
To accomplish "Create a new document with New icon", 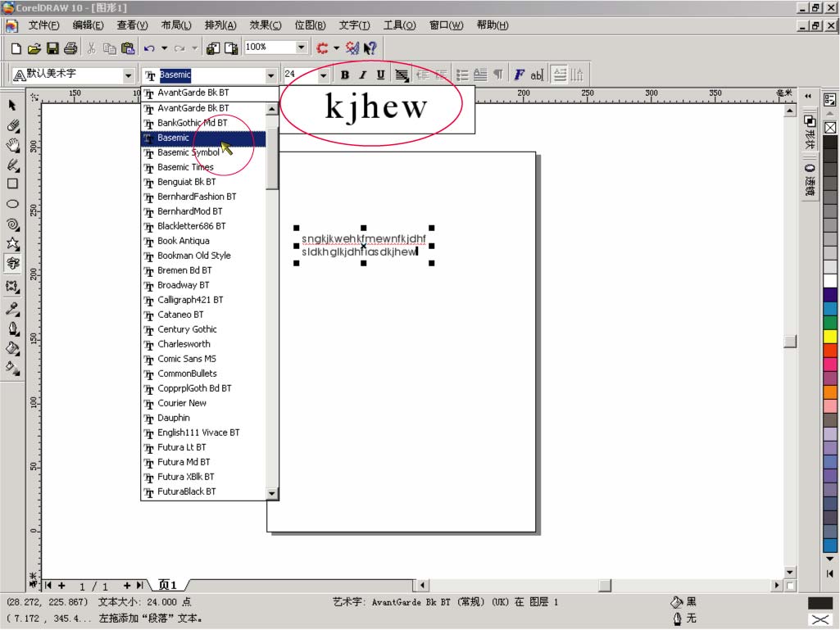I will click(x=16, y=49).
